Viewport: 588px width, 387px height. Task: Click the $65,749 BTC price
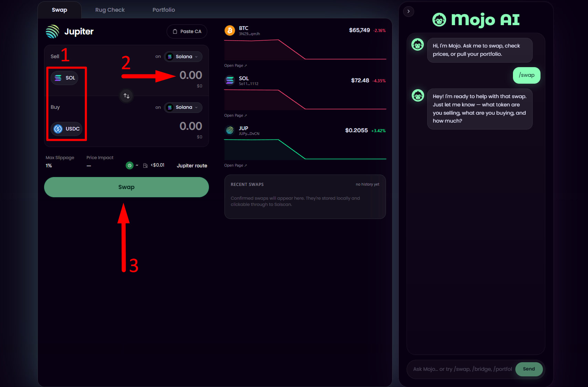pos(359,30)
